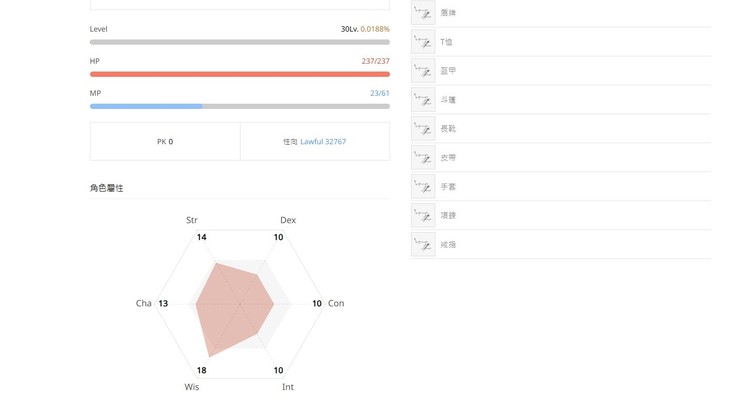Screen dimensions: 750x400
Task: Click the Lawful 32767 alignment value
Action: tap(323, 142)
